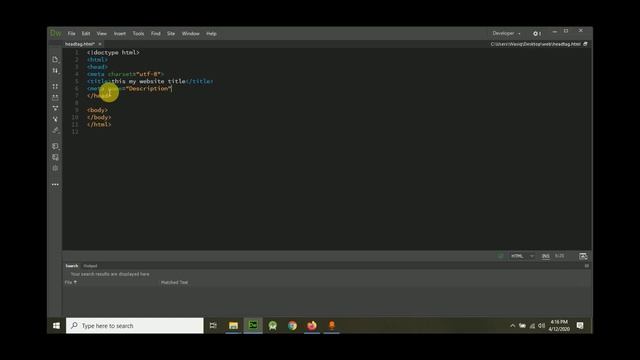Screen dimensions: 640x360
Task: Click the headtag.html file path text
Action: click(536, 44)
